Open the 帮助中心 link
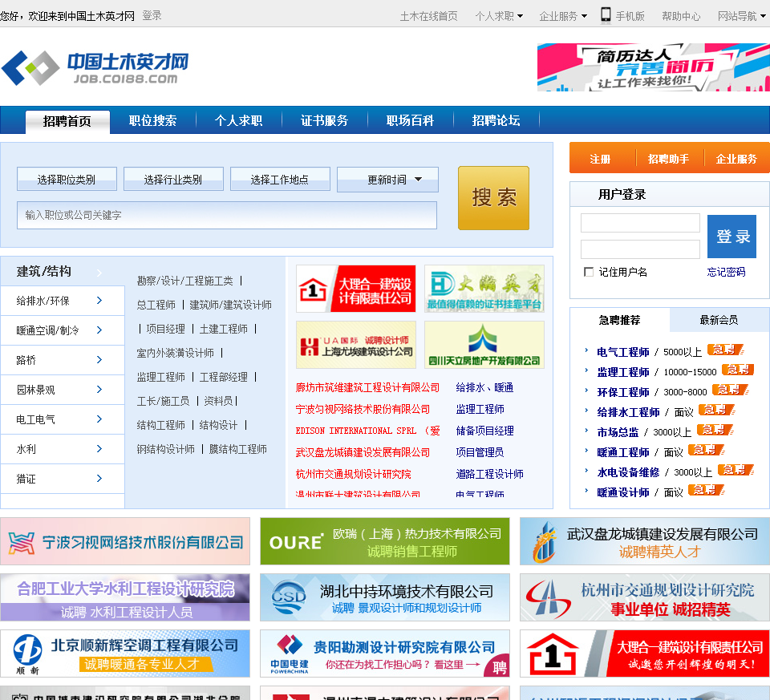The height and width of the screenshot is (700, 770). (x=681, y=17)
